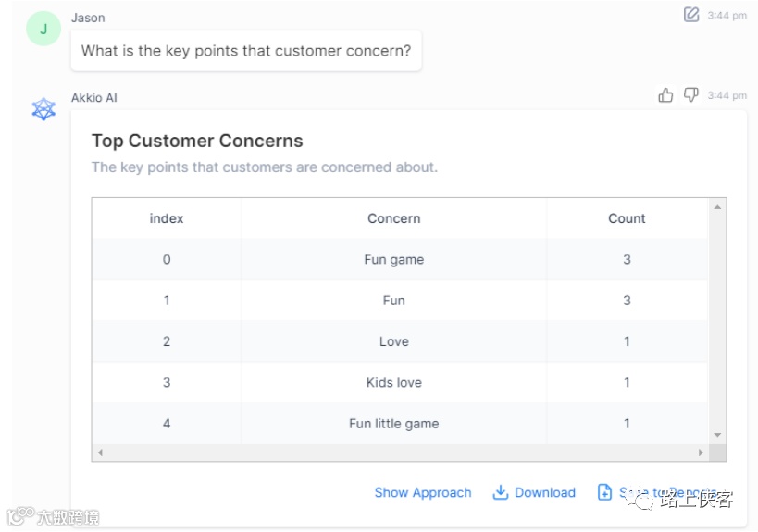Click the index column header
The height and width of the screenshot is (532, 758).
(x=167, y=218)
